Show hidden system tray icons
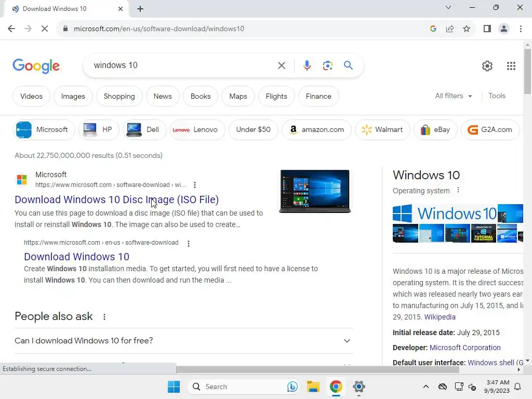Image resolution: width=532 pixels, height=399 pixels. pos(426,387)
